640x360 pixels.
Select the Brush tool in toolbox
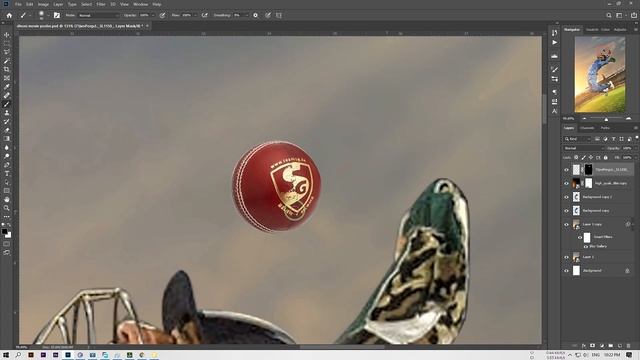click(7, 104)
